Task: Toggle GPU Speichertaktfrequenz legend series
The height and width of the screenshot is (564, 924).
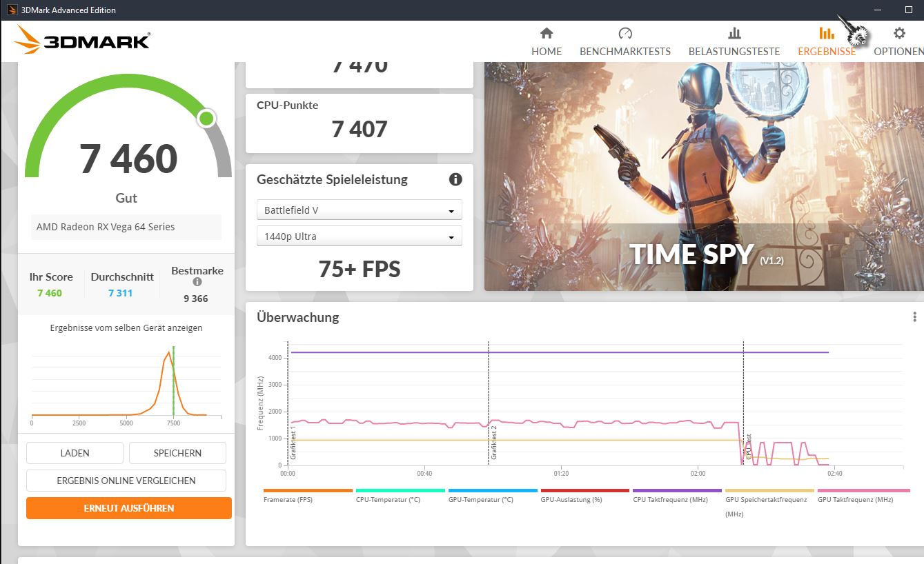Action: [x=769, y=503]
